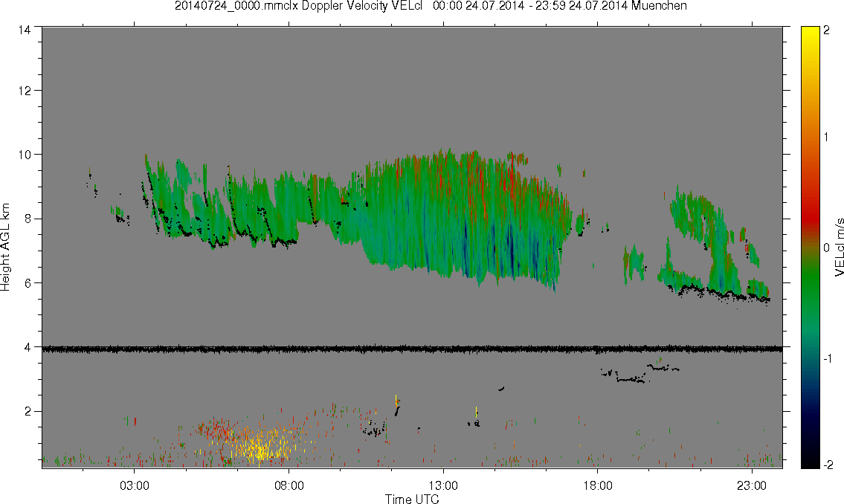The image size is (844, 504).
Task: Click the black horizontal line at 4 km
Action: (x=412, y=349)
